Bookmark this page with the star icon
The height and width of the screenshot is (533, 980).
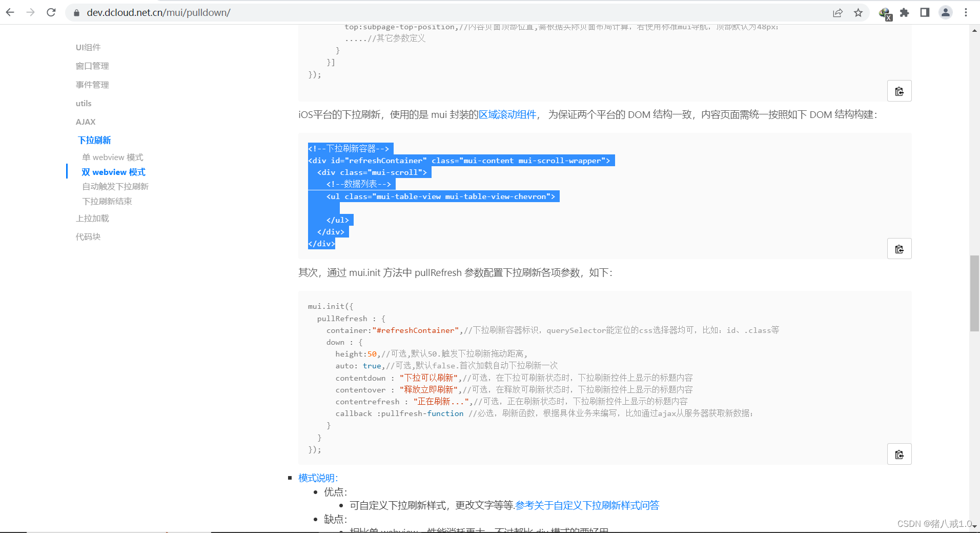[858, 12]
